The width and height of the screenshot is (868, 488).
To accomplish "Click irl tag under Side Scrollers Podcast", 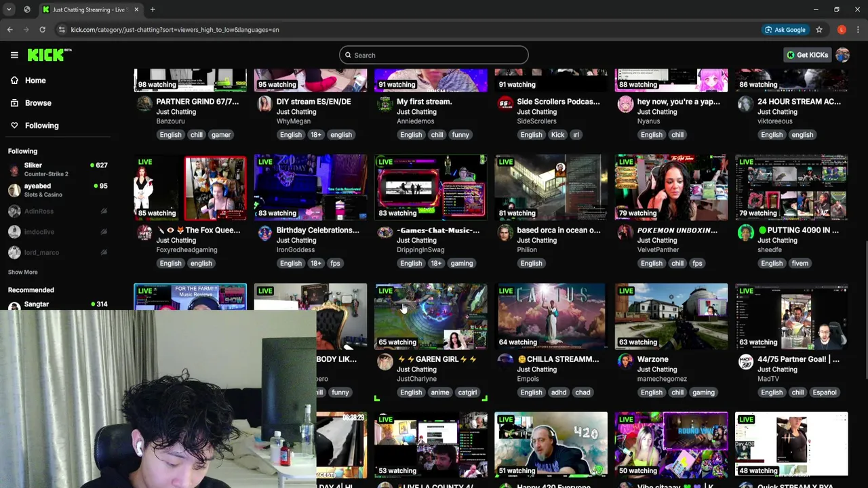I will coord(576,135).
